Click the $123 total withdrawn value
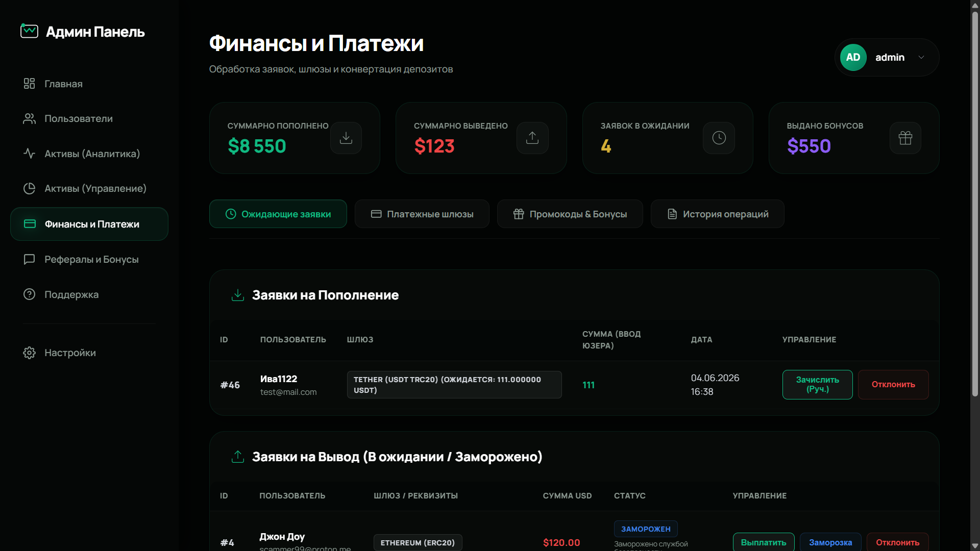Screen dimensions: 980x551 434,146
